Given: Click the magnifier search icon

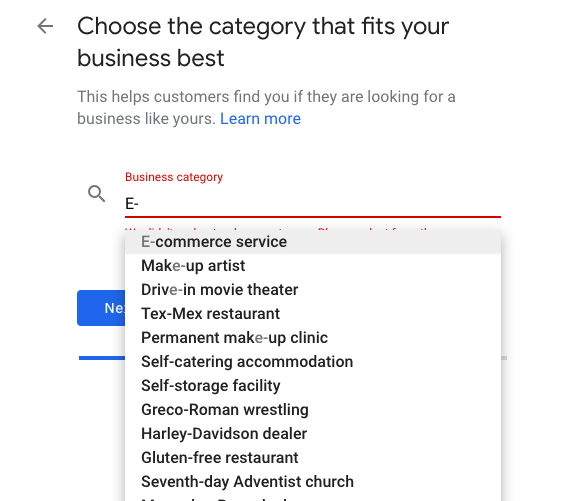Looking at the screenshot, I should pos(96,194).
